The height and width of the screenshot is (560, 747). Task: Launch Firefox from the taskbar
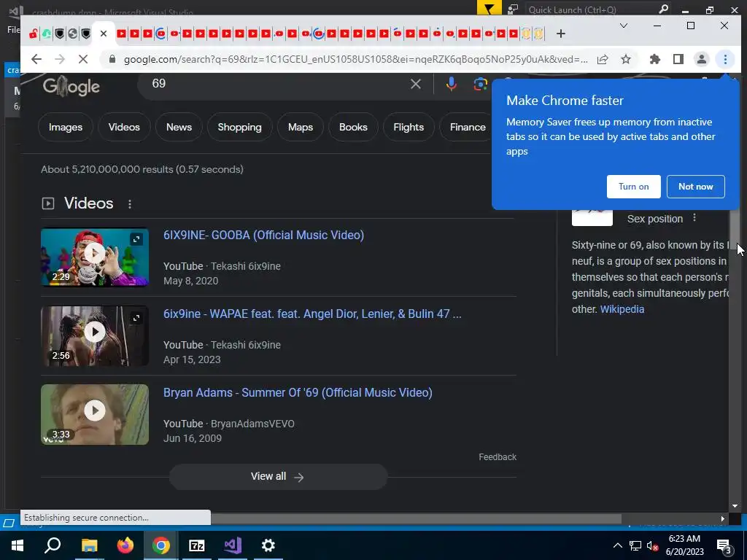pos(125,545)
